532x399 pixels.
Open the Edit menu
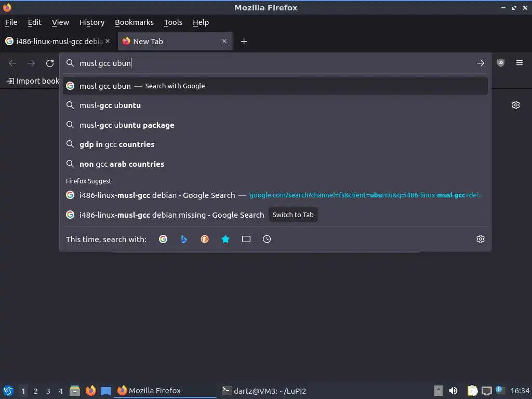click(x=35, y=22)
